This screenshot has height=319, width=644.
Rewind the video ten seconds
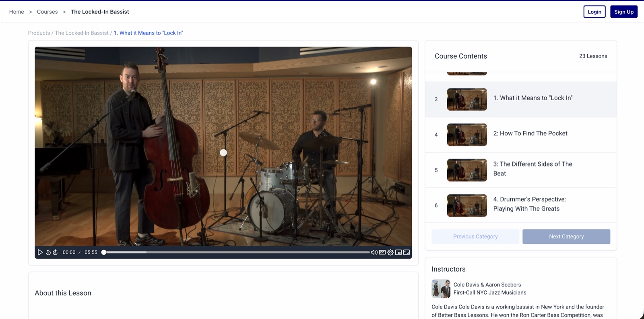pyautogui.click(x=48, y=252)
